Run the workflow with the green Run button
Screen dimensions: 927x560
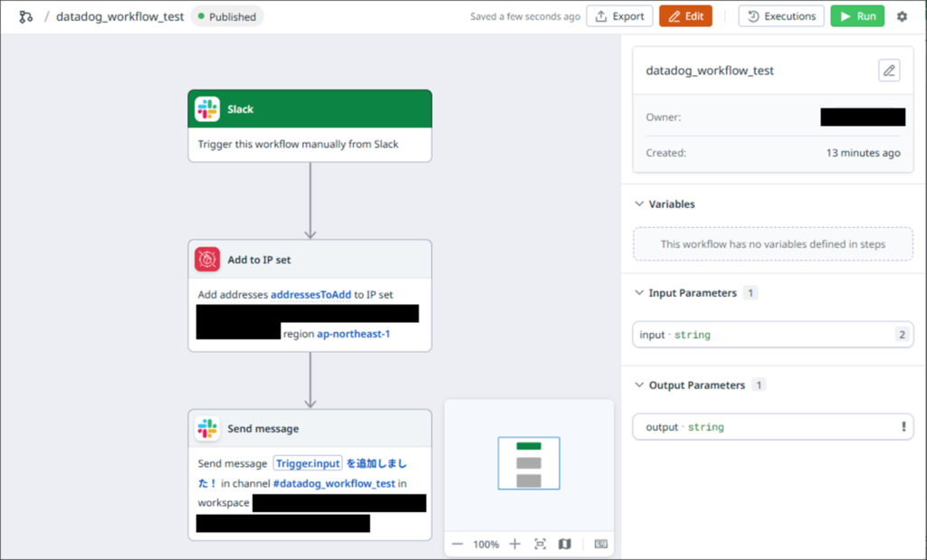(x=857, y=16)
